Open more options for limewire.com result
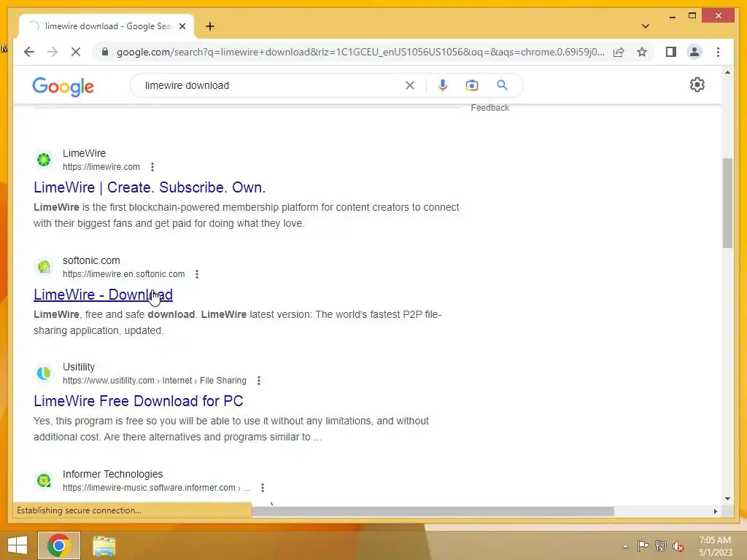Screen dimensions: 747x560 152,167
